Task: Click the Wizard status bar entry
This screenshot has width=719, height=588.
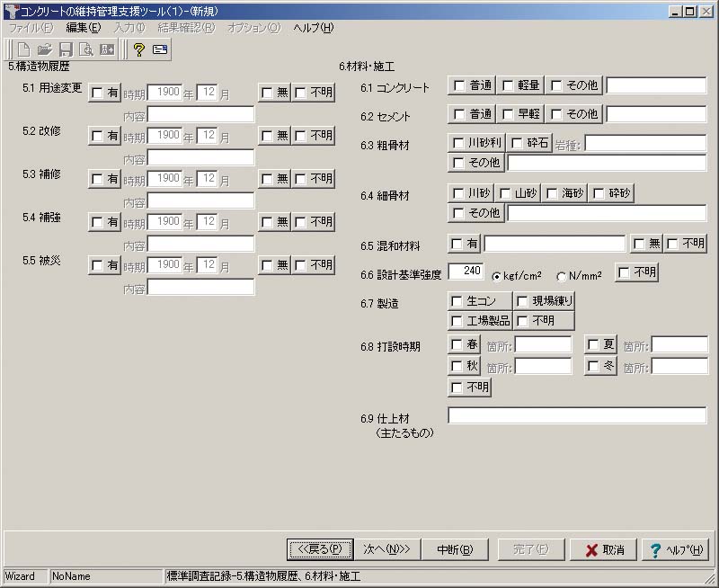Action: coord(25,576)
